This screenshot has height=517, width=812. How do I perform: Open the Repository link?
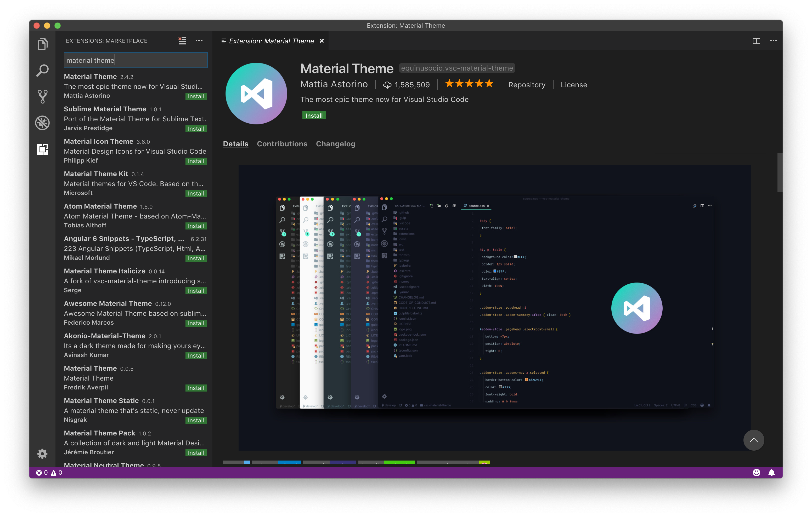[526, 85]
